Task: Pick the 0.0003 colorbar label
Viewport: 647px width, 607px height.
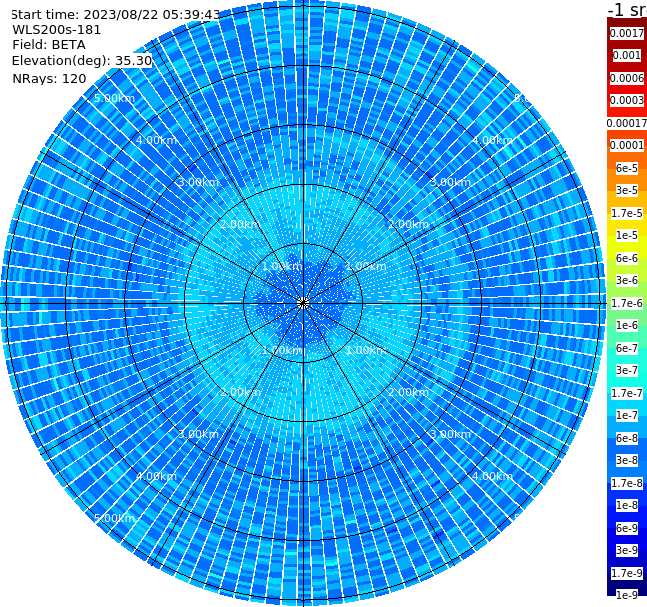Action: (x=627, y=100)
